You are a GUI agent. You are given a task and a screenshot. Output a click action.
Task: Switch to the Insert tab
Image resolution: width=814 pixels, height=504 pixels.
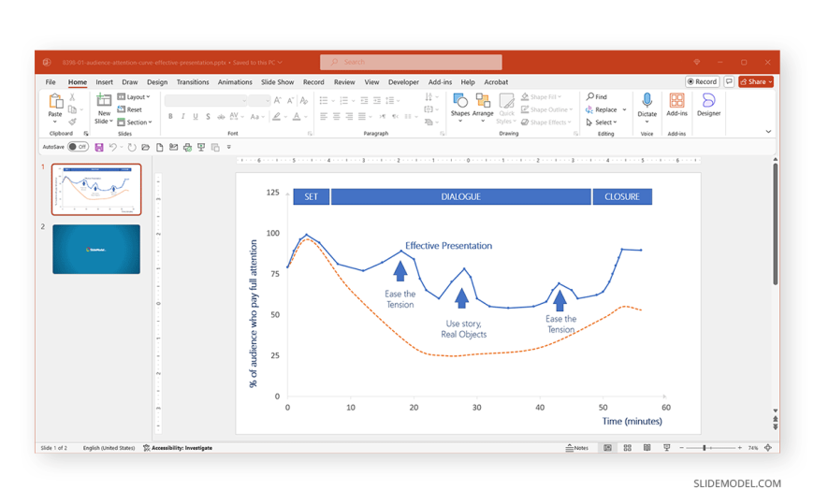(x=105, y=82)
